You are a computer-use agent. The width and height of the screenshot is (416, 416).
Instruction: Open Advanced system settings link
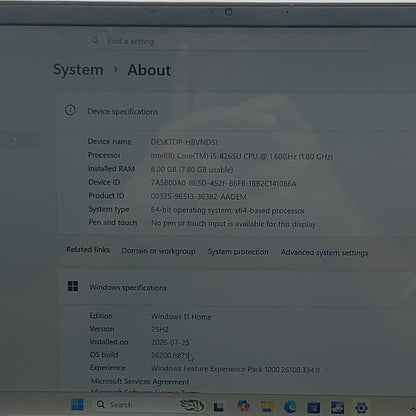pos(324,253)
